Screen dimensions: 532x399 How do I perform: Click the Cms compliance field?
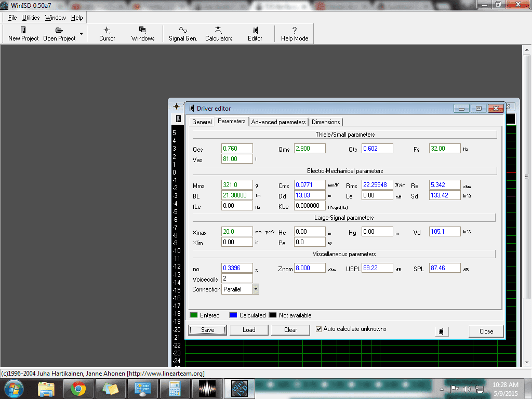pyautogui.click(x=310, y=185)
